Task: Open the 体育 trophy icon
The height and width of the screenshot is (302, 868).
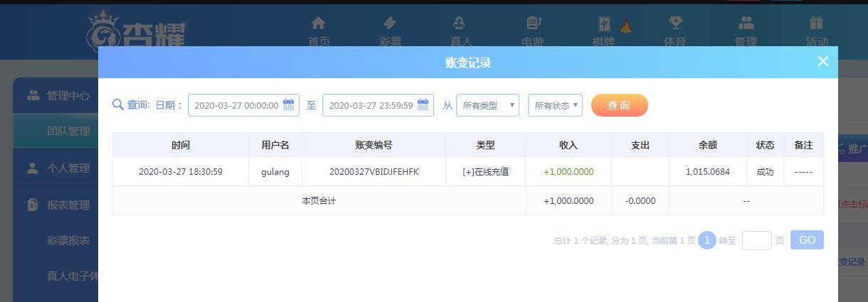Action: point(674,23)
